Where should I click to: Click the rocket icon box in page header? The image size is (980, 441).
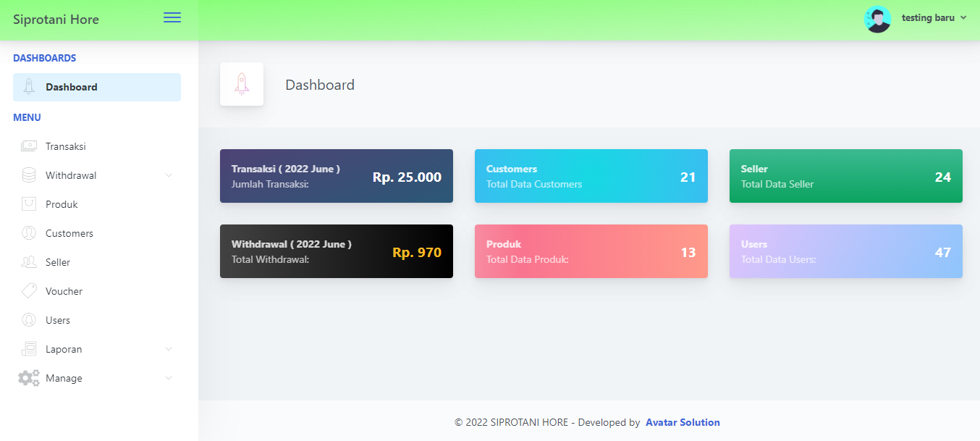(x=242, y=84)
